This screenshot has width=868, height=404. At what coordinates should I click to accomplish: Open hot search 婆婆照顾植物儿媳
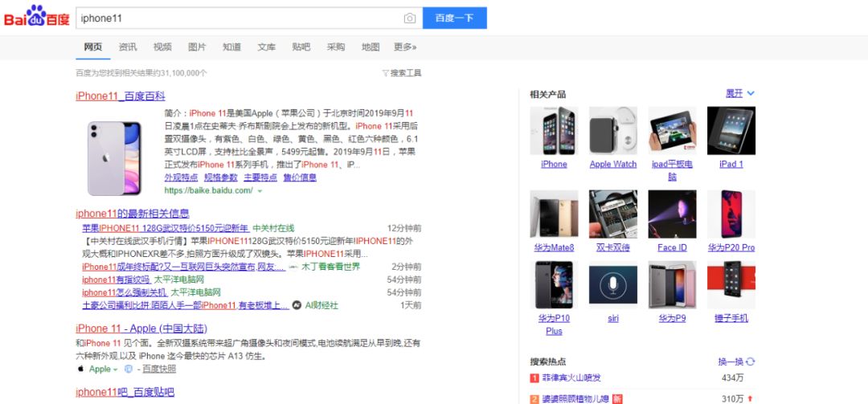pos(575,398)
